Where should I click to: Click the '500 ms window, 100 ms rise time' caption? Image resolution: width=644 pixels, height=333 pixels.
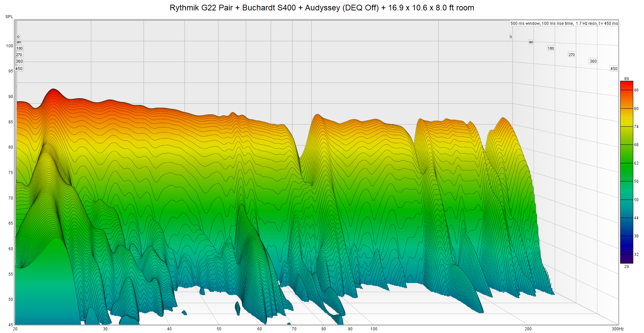point(564,23)
